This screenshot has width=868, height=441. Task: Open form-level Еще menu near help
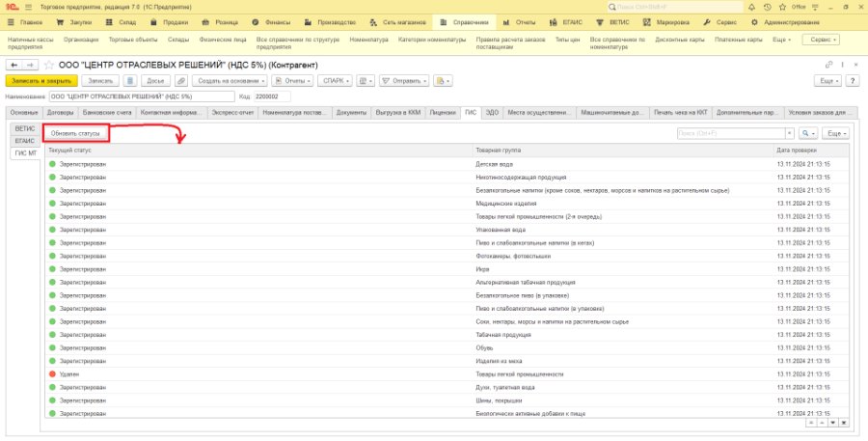click(828, 81)
